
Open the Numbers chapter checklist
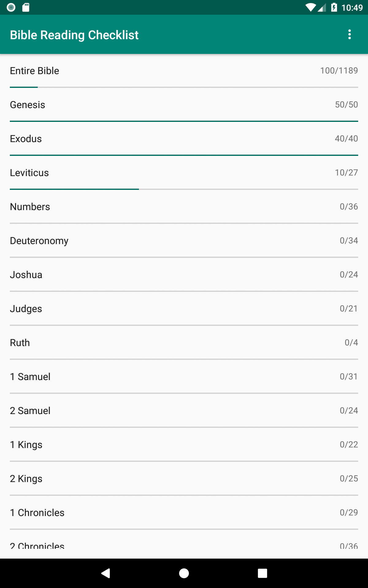(x=184, y=207)
